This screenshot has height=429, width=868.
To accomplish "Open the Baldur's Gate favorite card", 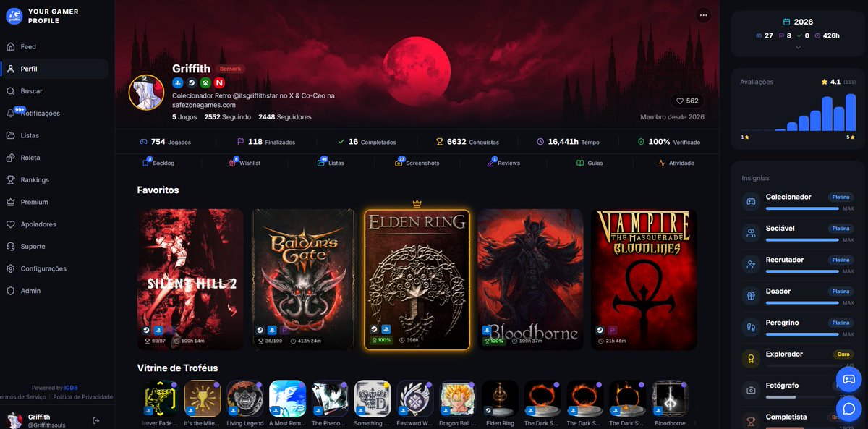I will coord(303,279).
